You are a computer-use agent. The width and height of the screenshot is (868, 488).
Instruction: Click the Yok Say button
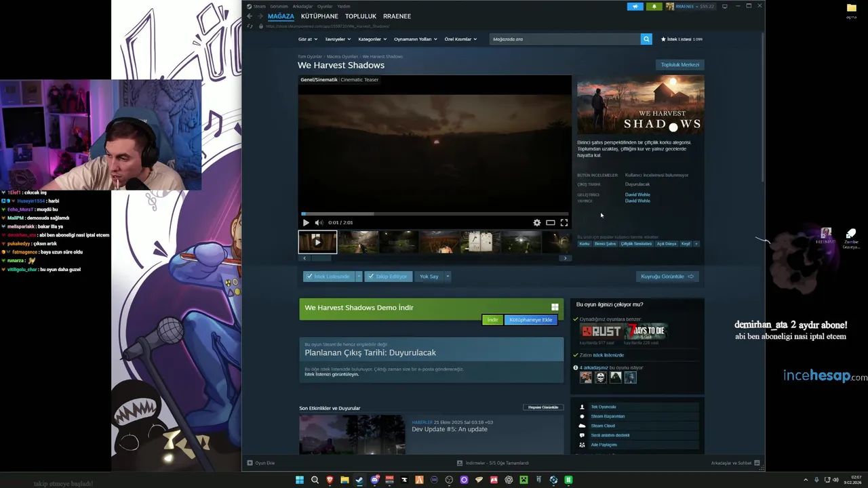429,277
